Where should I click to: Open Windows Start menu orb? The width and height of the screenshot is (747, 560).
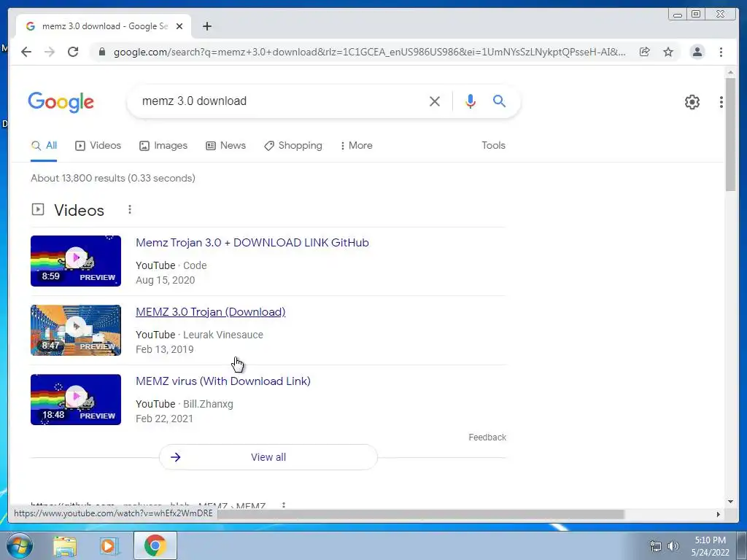point(20,545)
